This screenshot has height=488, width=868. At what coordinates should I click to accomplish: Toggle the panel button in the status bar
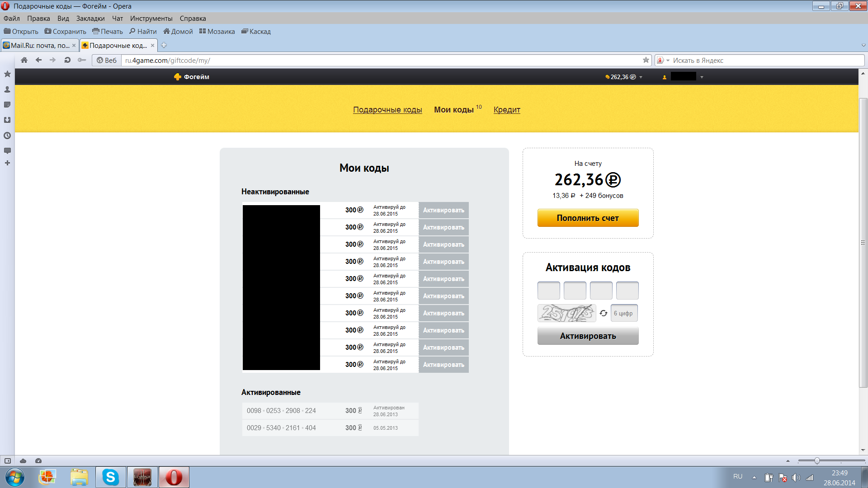tap(8, 461)
